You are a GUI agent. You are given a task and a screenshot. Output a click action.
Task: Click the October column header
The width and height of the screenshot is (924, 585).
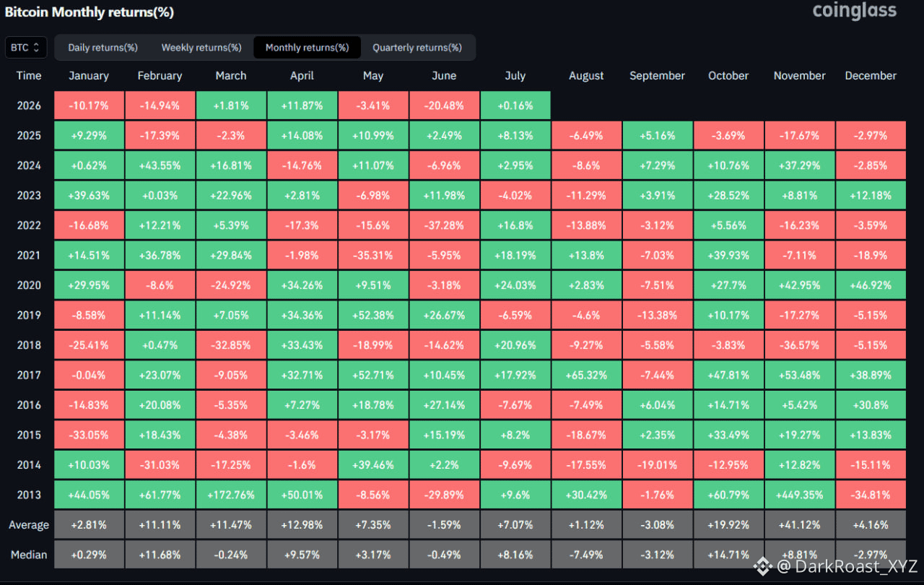728,76
